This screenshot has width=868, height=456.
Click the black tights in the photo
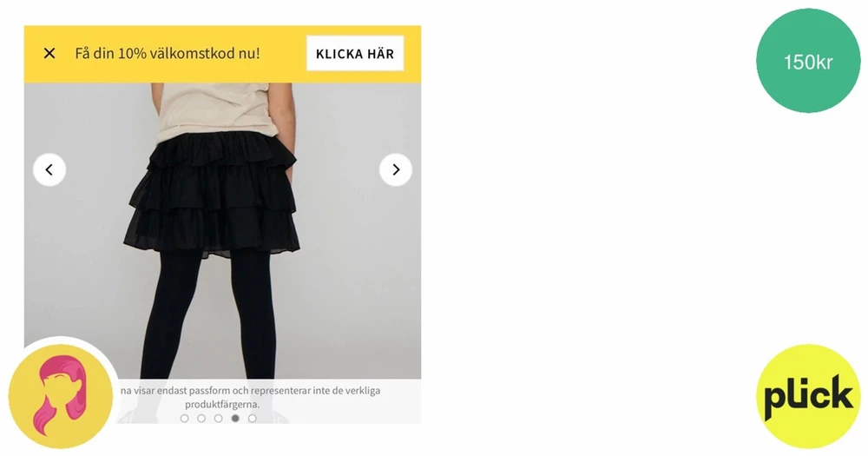pos(208,316)
